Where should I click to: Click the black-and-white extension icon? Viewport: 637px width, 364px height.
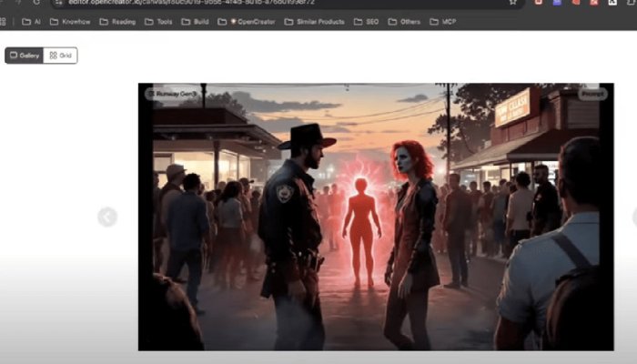click(612, 2)
